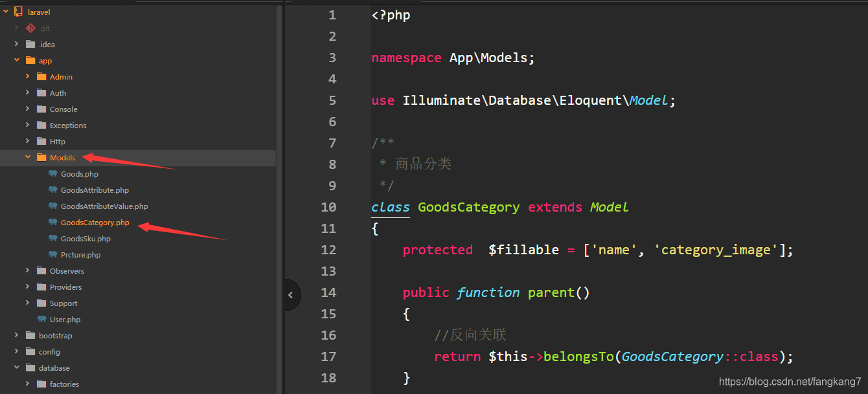Click the PHP icon beside GoodsAttribute.php
868x394 pixels.
(53, 190)
